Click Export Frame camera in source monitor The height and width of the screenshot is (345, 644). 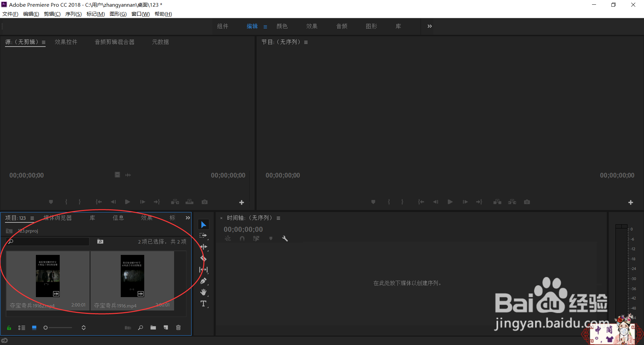(x=205, y=202)
